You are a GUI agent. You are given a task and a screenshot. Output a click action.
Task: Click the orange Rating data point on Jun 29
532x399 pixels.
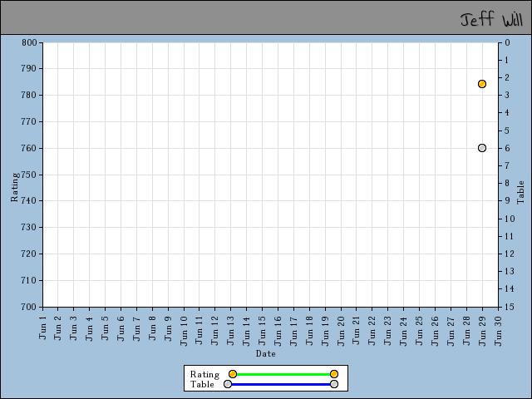(x=482, y=84)
